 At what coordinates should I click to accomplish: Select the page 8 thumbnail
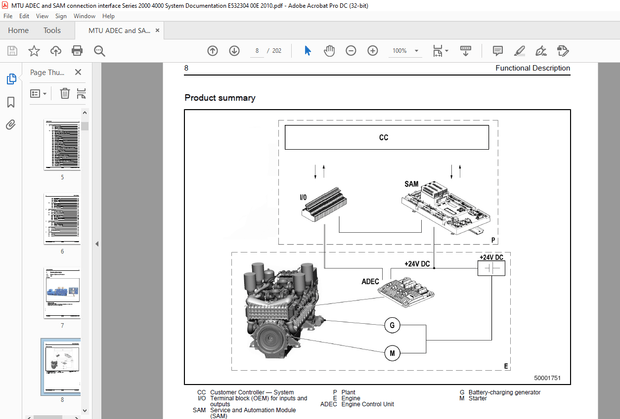click(61, 367)
